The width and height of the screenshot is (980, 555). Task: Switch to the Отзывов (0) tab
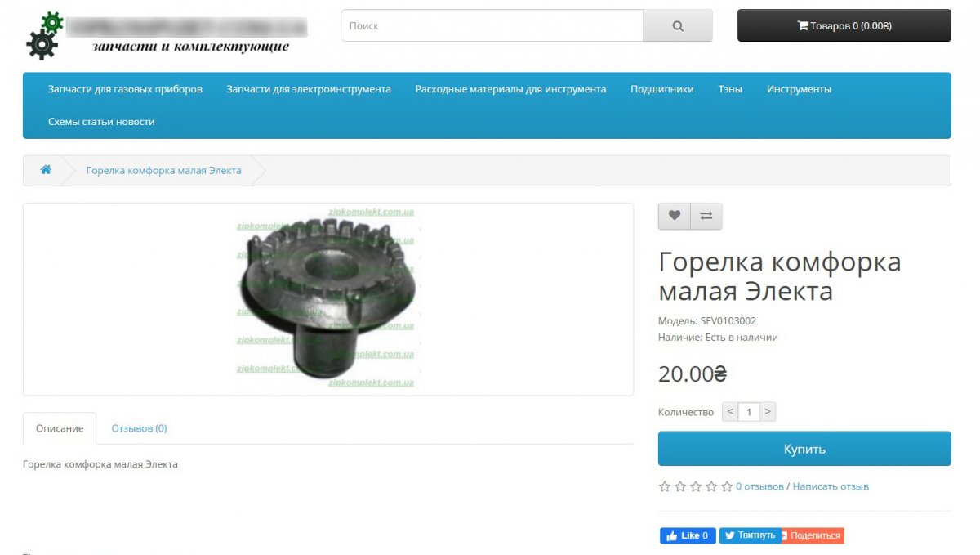click(140, 428)
